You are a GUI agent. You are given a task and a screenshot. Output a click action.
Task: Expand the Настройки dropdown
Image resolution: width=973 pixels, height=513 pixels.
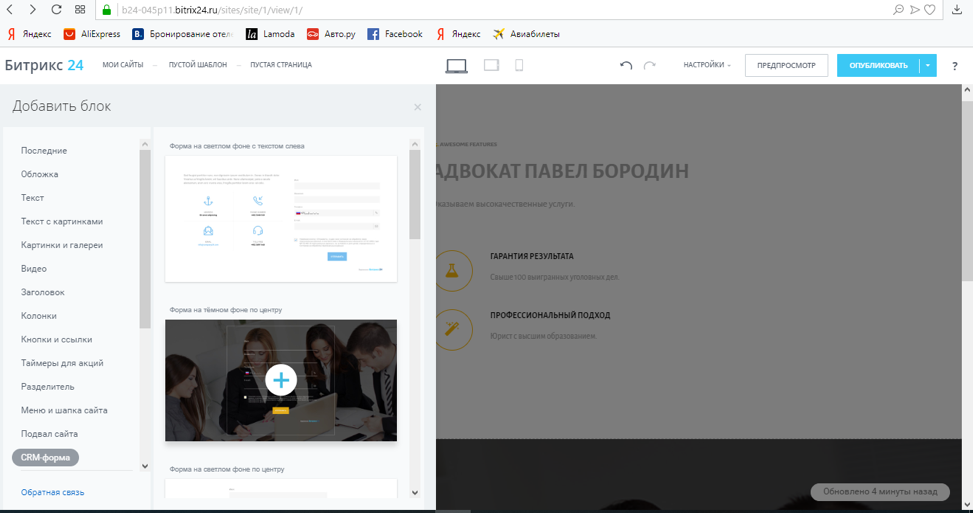707,66
